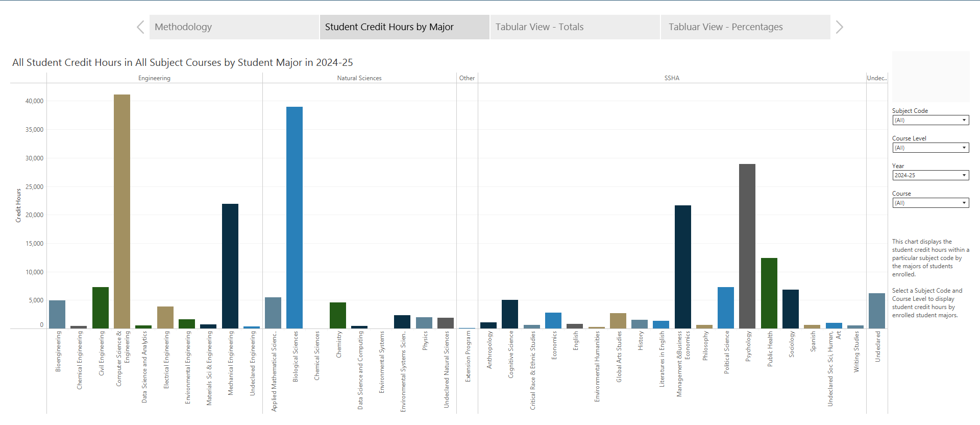Expand the Course filter dropdown
980x425 pixels.
click(x=930, y=203)
